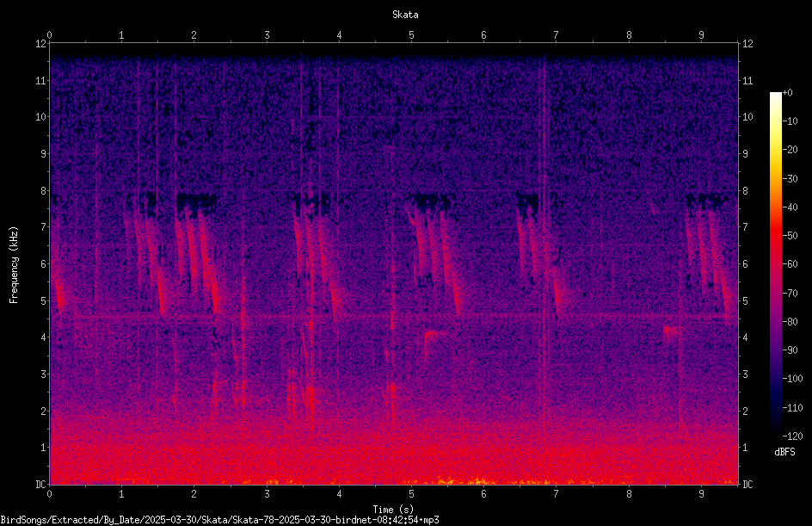Click the "-100" label on the color scale
This screenshot has width=812, height=526.
792,379
